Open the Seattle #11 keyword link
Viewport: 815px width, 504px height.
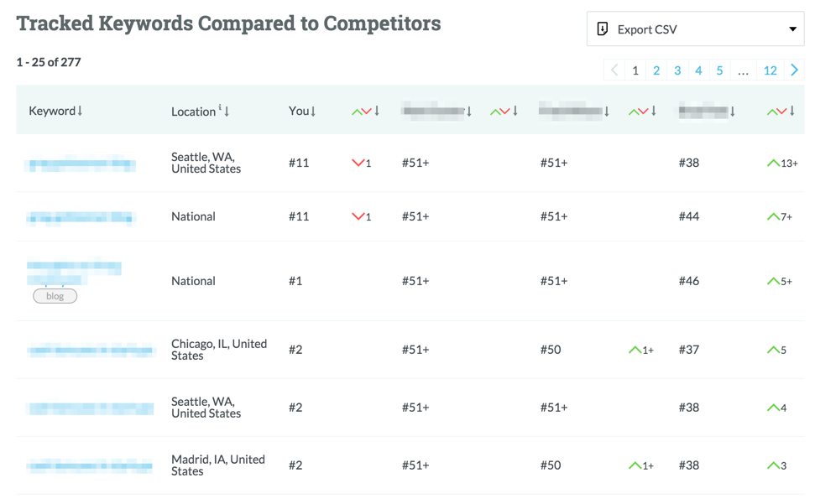pos(81,164)
